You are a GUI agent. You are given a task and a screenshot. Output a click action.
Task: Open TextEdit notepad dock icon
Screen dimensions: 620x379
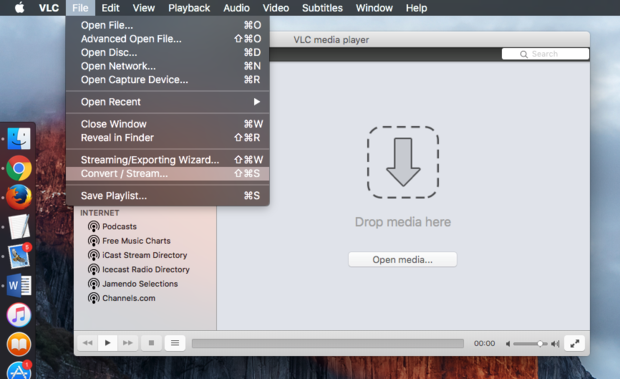coord(19,226)
